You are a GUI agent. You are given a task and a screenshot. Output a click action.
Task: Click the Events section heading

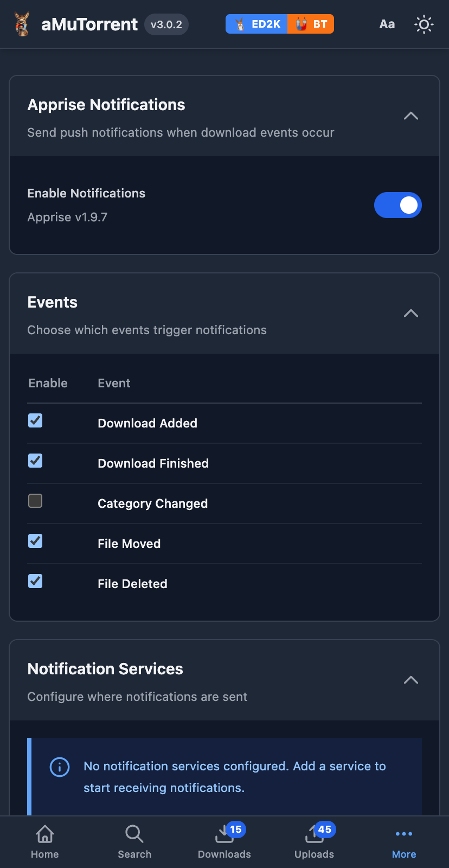[x=53, y=302]
